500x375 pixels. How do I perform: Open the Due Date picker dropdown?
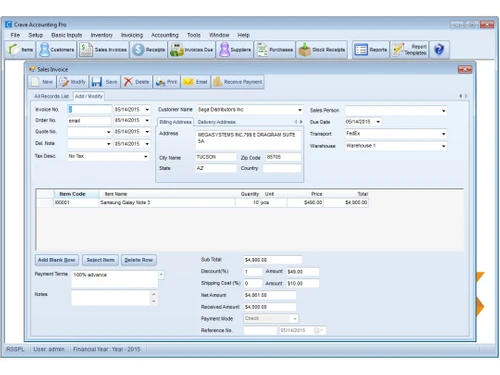[378, 122]
